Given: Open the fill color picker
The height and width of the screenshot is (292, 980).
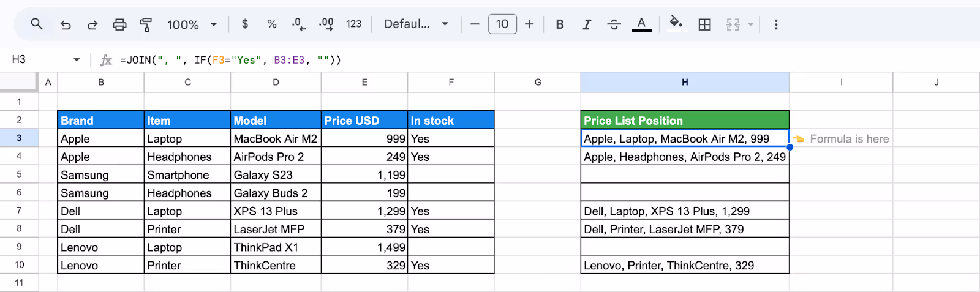Looking at the screenshot, I should click(x=676, y=24).
